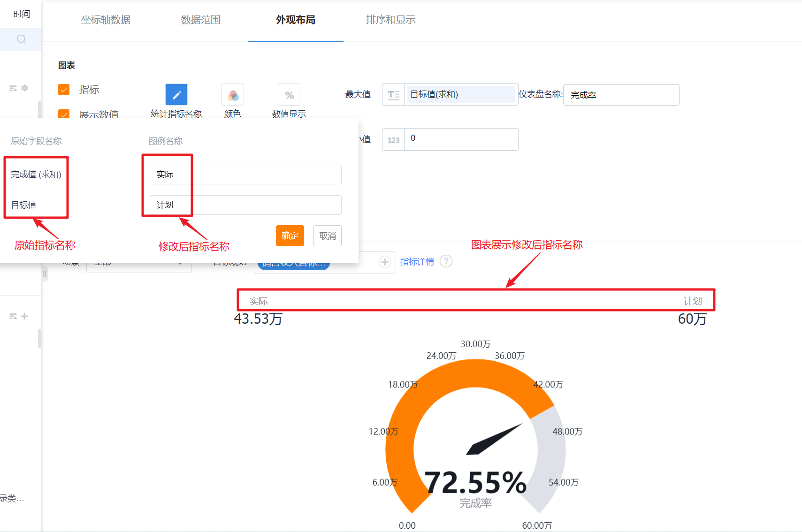Click the 目标值 original field name

pos(24,205)
